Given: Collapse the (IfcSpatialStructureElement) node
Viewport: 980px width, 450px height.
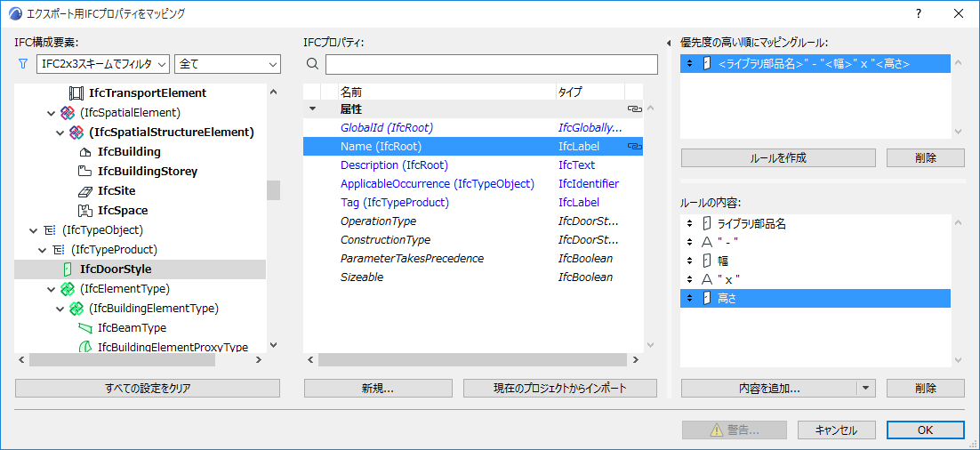Looking at the screenshot, I should [x=60, y=133].
